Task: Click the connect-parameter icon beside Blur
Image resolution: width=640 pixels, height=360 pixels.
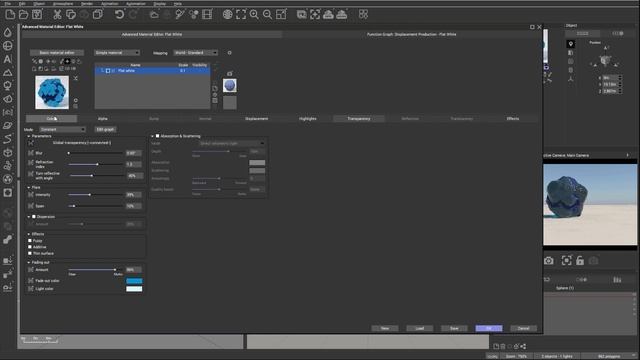Action: (x=31, y=153)
